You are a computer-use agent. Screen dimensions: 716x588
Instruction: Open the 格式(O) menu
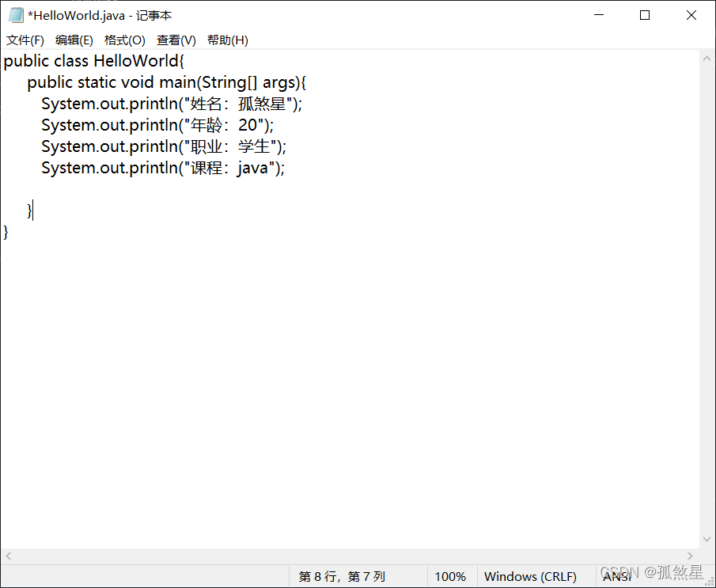[x=125, y=40]
